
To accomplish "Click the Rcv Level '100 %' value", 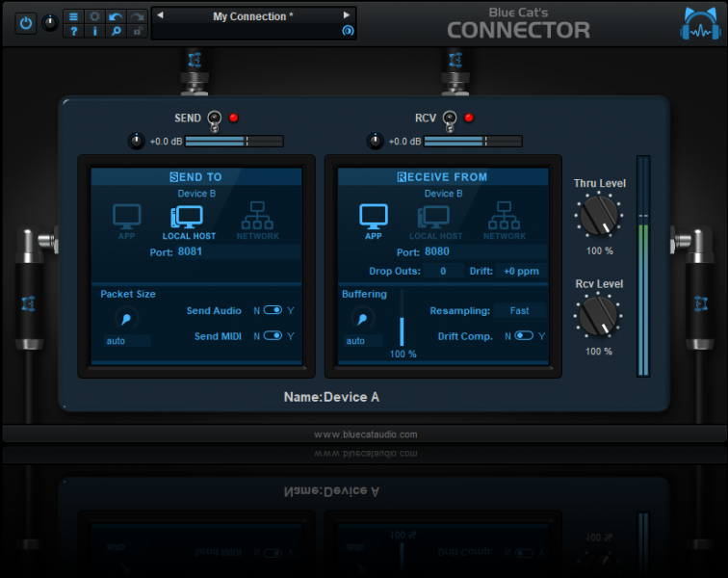I will click(599, 352).
